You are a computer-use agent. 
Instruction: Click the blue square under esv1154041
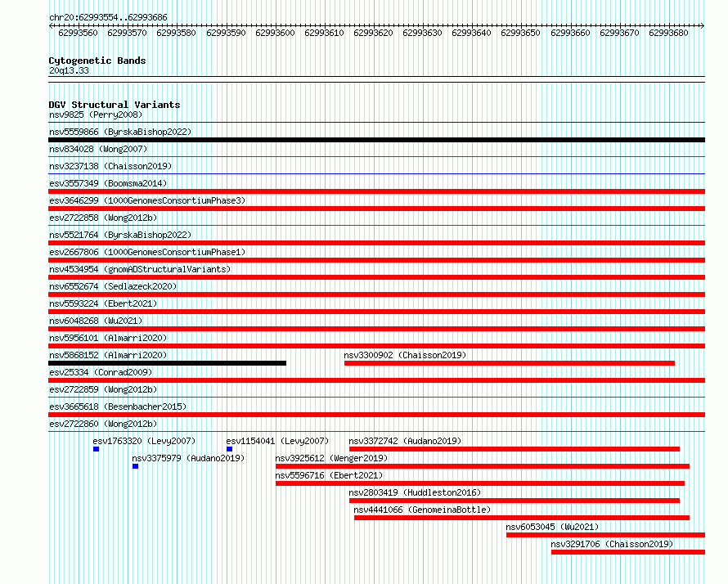point(229,449)
